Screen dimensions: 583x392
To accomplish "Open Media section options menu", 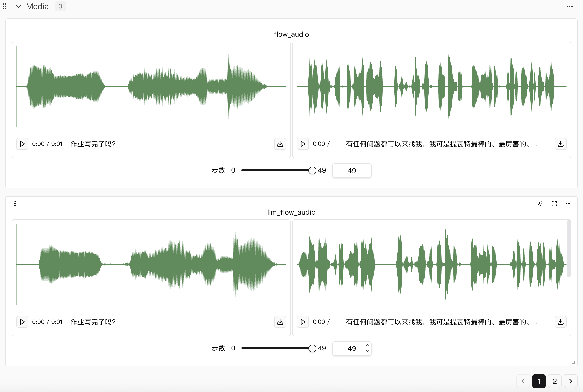I will (569, 6).
